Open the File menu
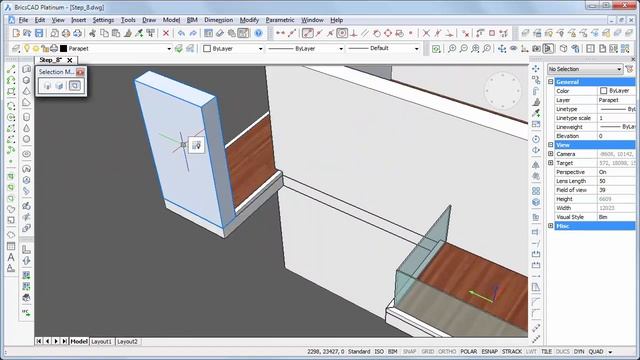Image resolution: width=640 pixels, height=360 pixels. click(x=23, y=20)
